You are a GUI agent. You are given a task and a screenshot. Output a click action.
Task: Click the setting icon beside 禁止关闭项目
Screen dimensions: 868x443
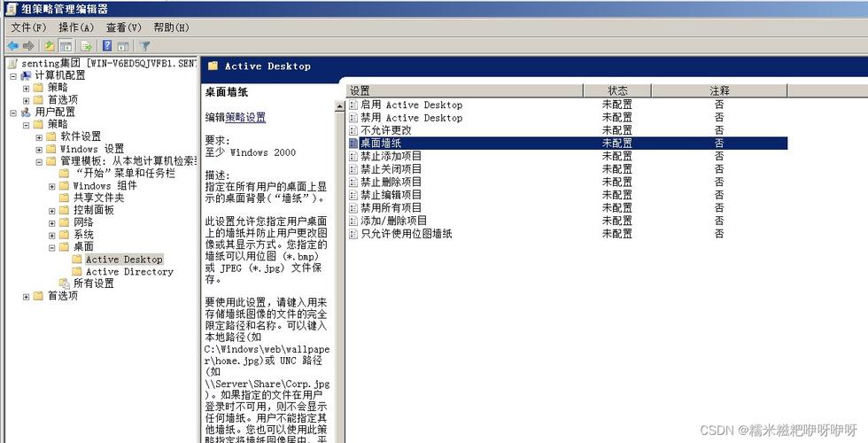click(353, 169)
